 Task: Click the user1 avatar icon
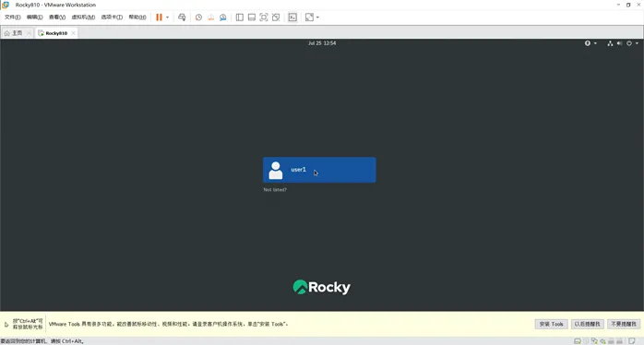tap(276, 170)
